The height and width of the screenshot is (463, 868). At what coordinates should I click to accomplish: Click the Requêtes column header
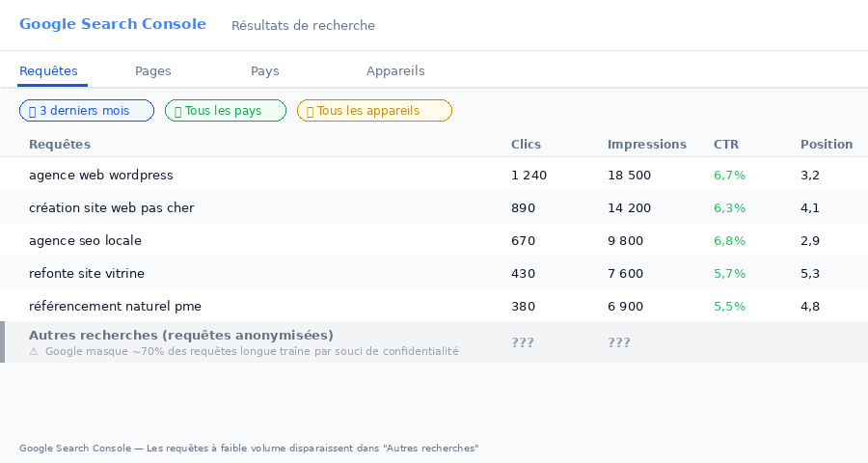pyautogui.click(x=60, y=145)
